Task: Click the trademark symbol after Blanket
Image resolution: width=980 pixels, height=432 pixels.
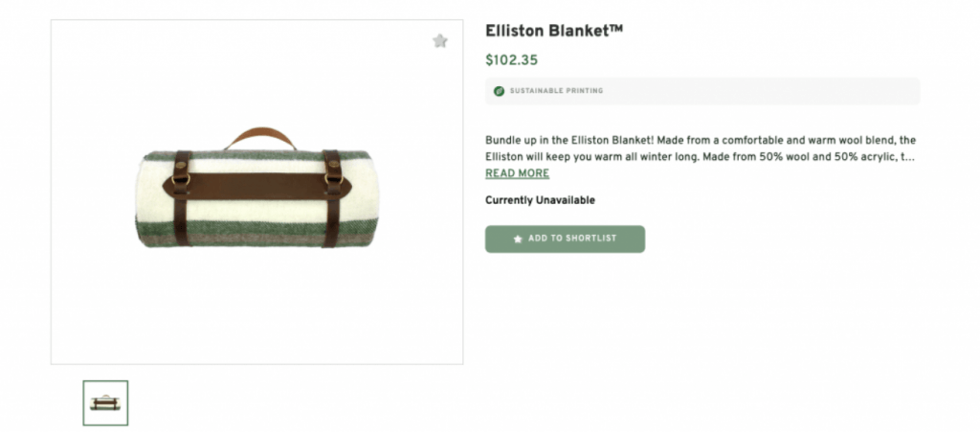Action: (616, 28)
